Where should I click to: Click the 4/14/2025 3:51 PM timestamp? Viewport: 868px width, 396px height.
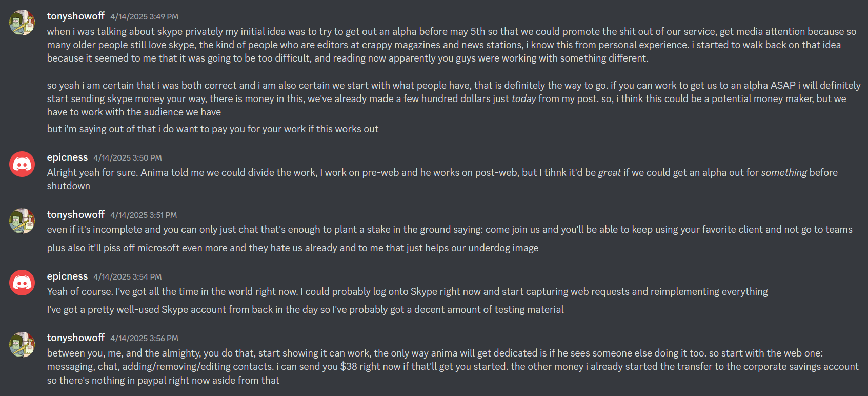(x=144, y=215)
